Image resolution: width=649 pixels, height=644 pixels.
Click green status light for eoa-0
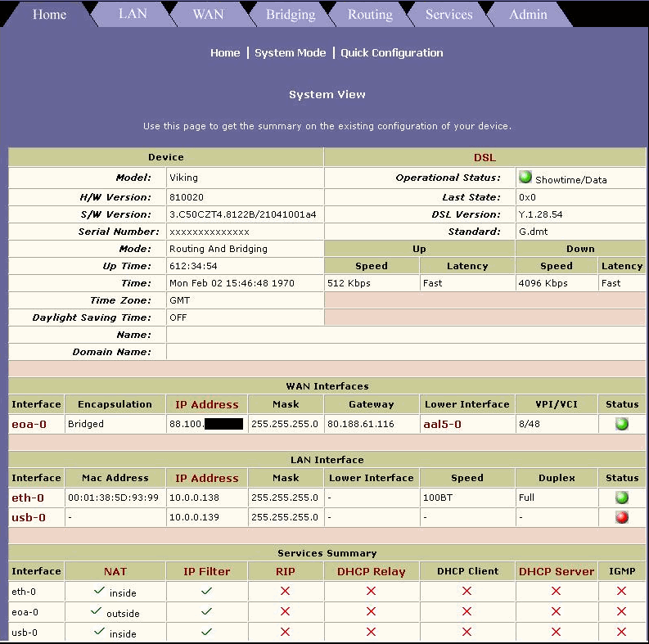[x=622, y=424]
